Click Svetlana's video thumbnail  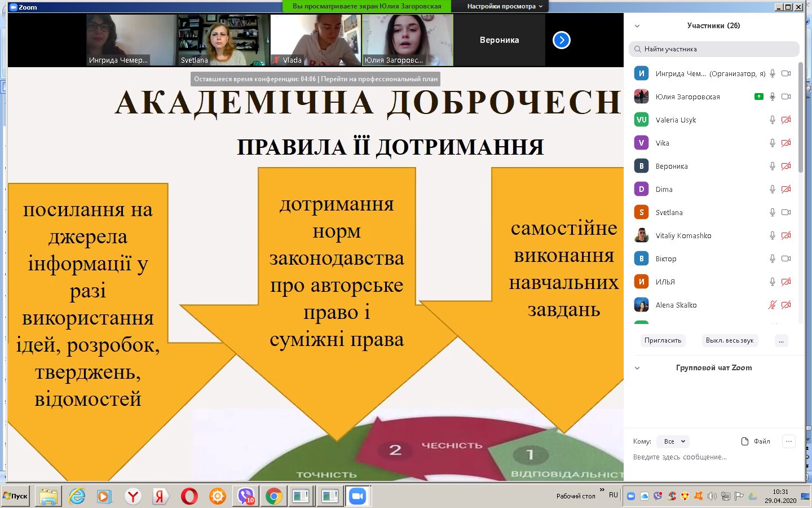click(x=223, y=40)
